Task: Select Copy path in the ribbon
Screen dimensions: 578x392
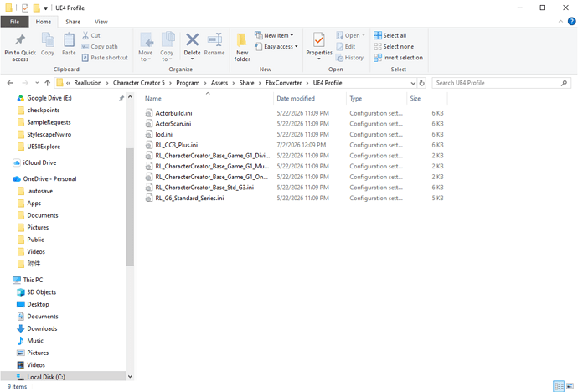Action: 100,47
